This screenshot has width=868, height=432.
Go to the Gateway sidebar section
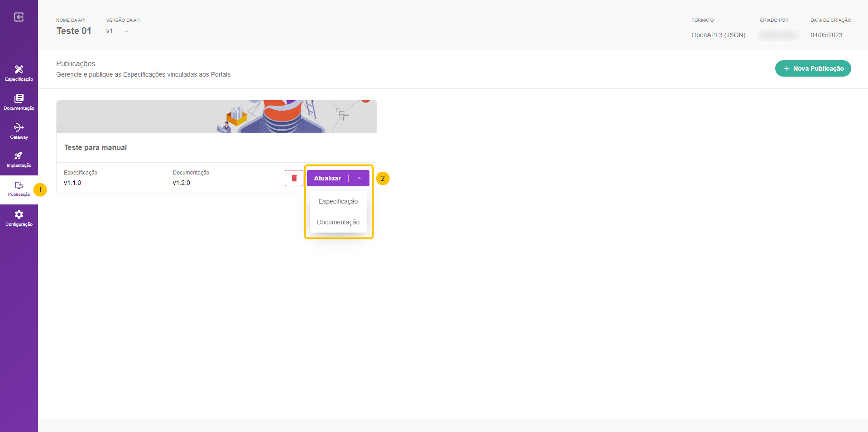coord(19,131)
